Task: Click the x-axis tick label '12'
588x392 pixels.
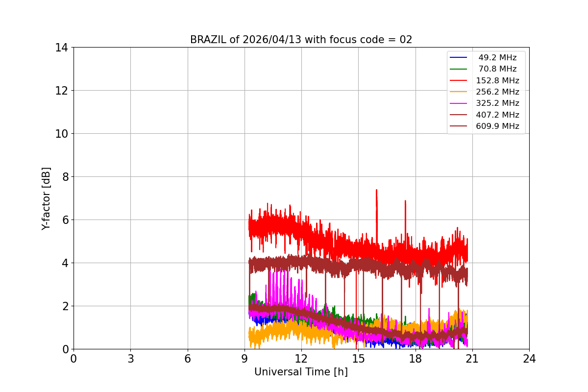Action: 301,359
